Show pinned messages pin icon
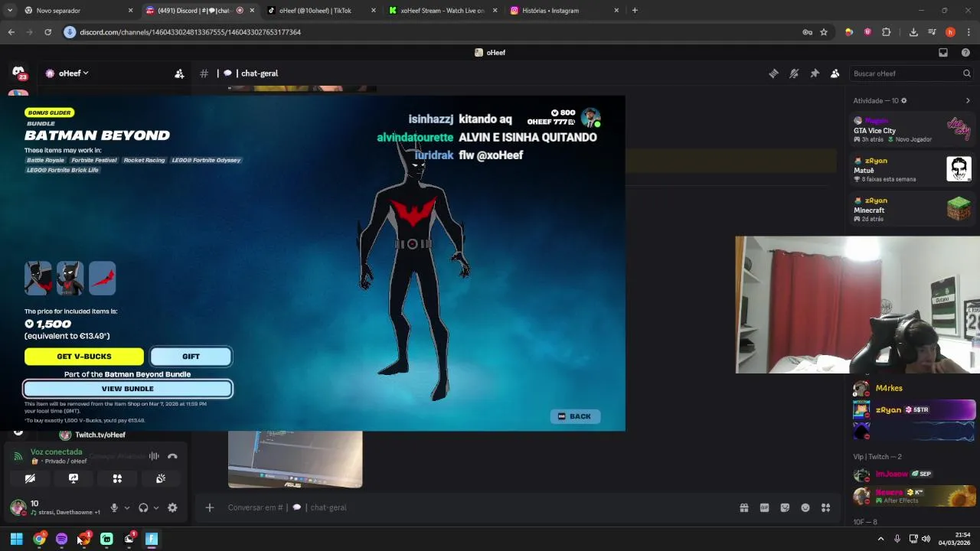This screenshot has height=551, width=980. [x=815, y=73]
